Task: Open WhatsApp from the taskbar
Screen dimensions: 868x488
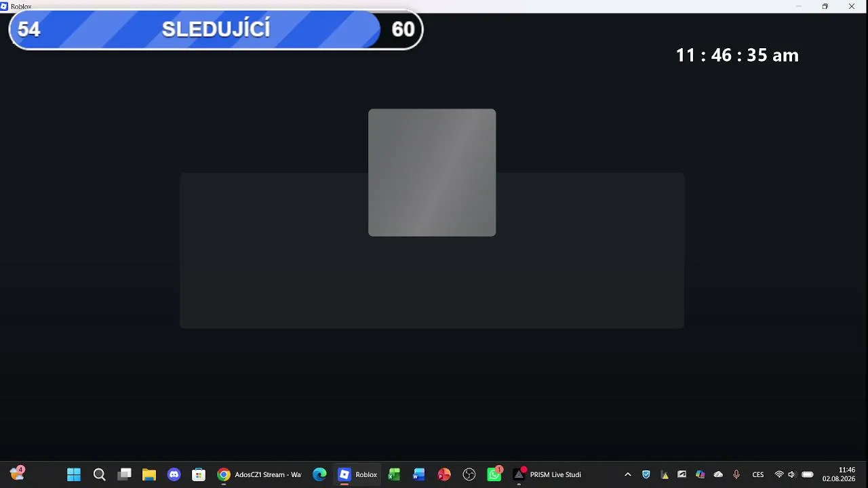Action: (x=494, y=474)
